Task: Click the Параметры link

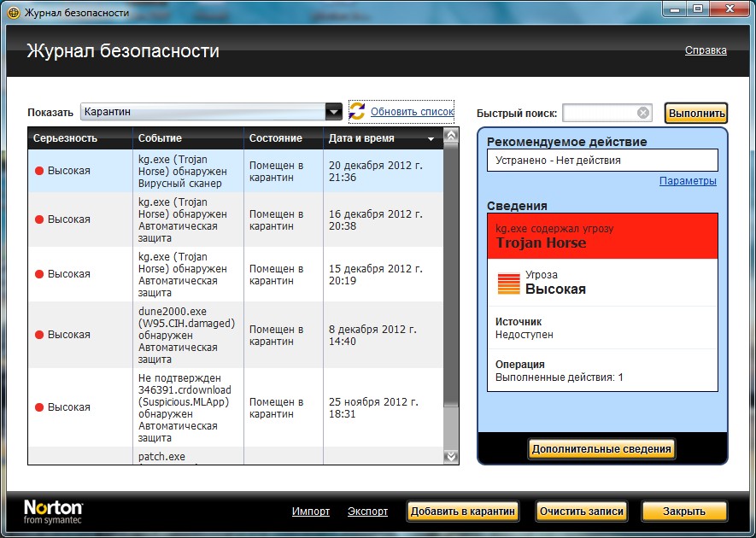Action: (x=688, y=181)
